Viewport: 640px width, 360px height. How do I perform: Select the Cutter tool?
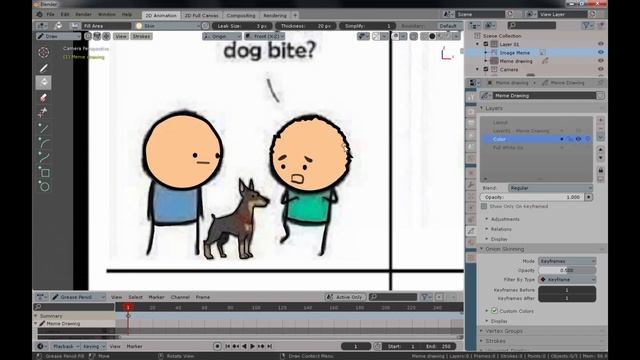click(x=44, y=112)
